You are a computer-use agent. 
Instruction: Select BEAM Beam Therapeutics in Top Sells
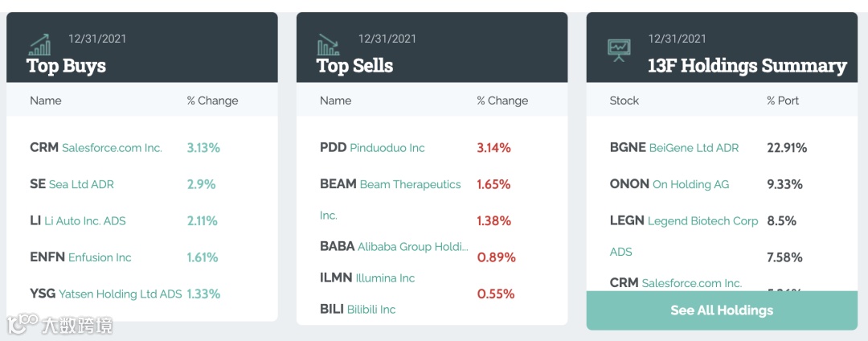click(x=390, y=184)
